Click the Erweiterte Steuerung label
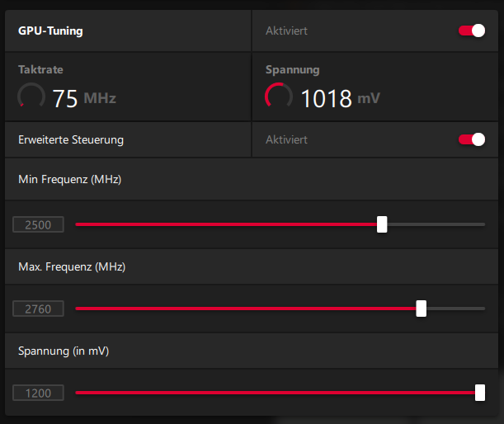The image size is (504, 424). click(x=71, y=139)
